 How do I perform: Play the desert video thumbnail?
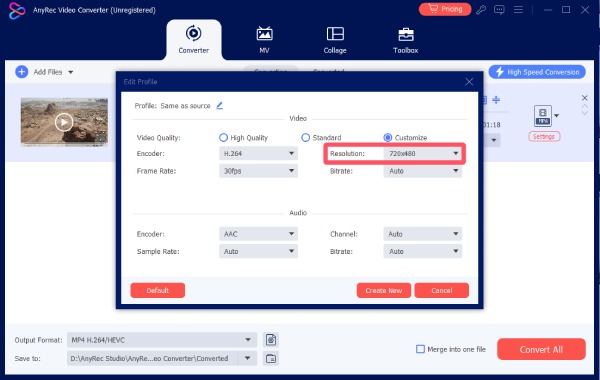coord(64,122)
